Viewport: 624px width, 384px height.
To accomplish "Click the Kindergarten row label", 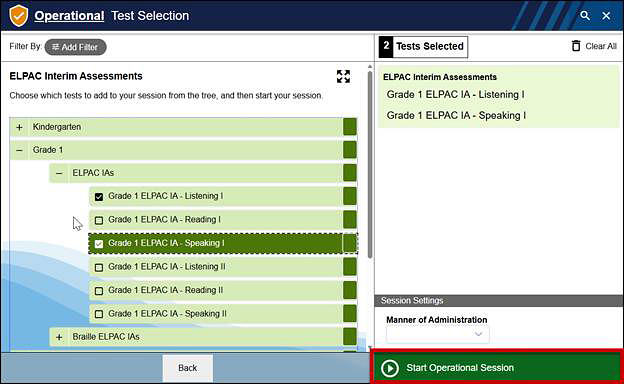I will (57, 127).
